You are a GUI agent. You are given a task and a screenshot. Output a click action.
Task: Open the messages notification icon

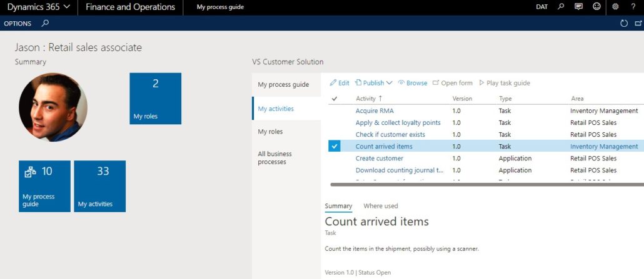point(579,7)
